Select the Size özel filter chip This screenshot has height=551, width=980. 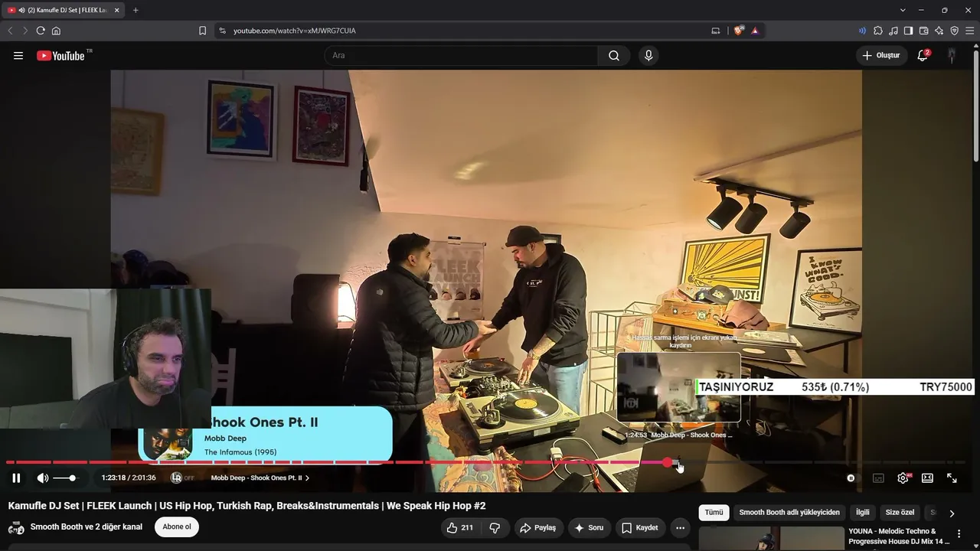click(x=900, y=513)
